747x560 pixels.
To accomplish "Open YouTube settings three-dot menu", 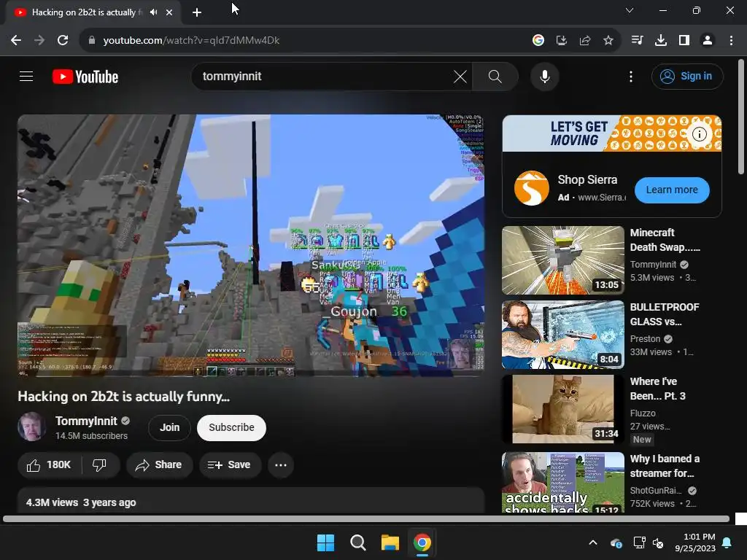I will [x=631, y=77].
